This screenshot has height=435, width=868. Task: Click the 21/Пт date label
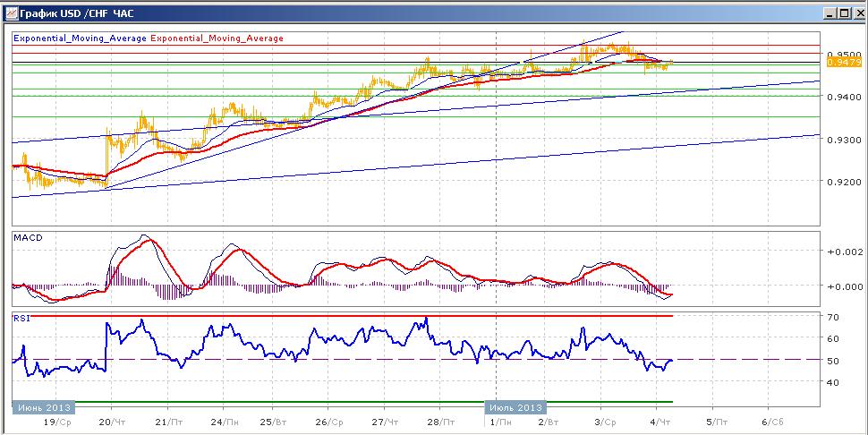169,422
